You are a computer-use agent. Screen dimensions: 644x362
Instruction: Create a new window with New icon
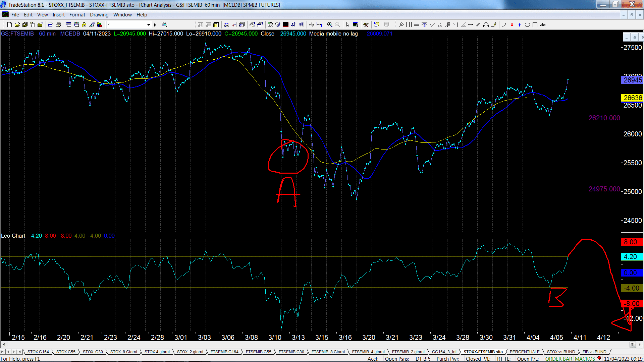9,25
